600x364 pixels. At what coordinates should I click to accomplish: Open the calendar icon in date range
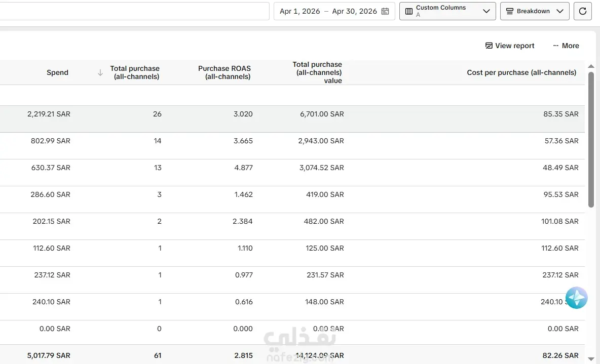coord(385,11)
